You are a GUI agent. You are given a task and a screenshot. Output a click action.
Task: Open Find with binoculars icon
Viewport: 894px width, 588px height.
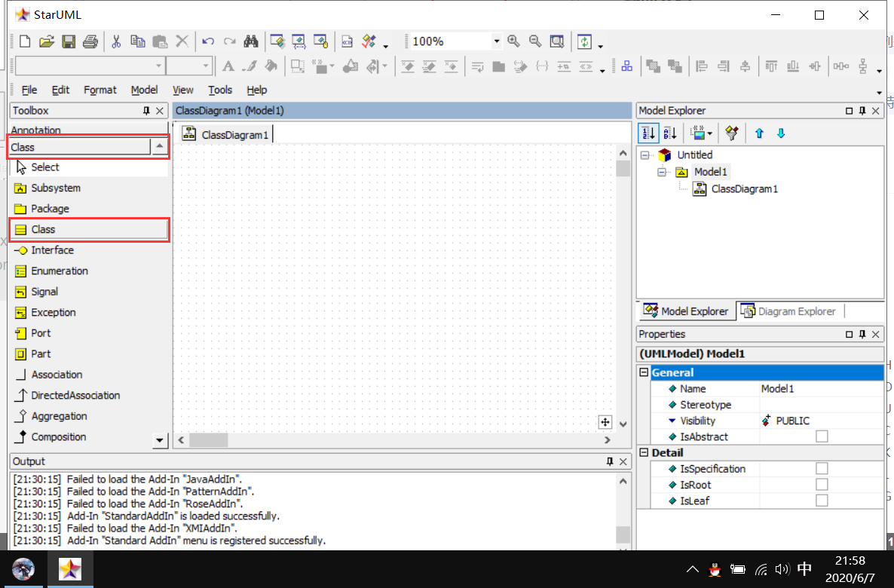251,41
